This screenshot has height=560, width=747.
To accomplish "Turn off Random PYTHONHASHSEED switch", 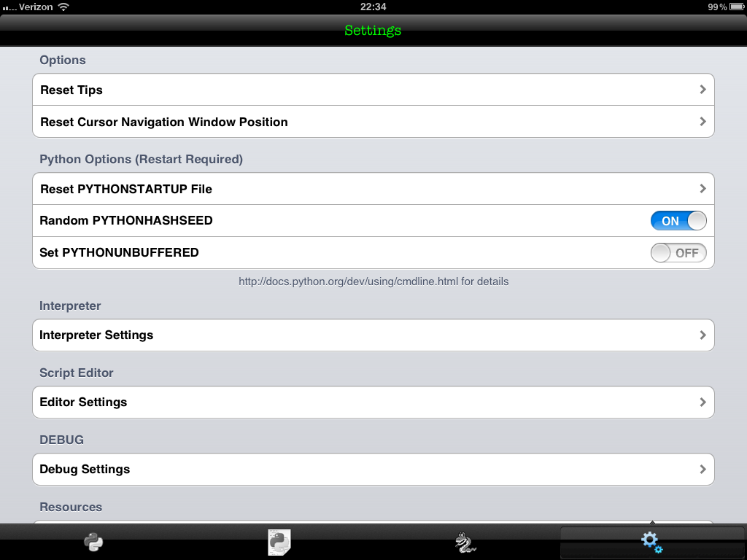I will [678, 220].
